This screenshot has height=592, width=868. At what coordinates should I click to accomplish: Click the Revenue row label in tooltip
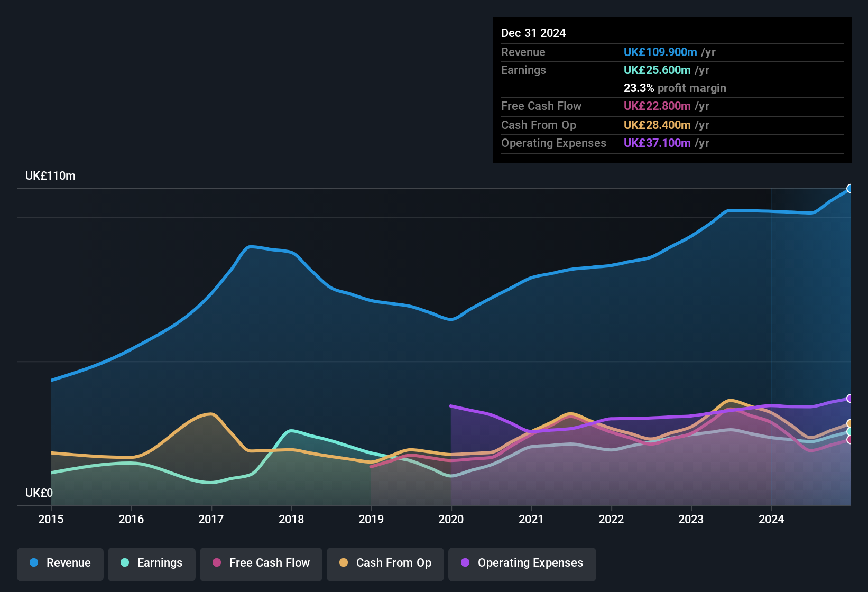[x=523, y=52]
